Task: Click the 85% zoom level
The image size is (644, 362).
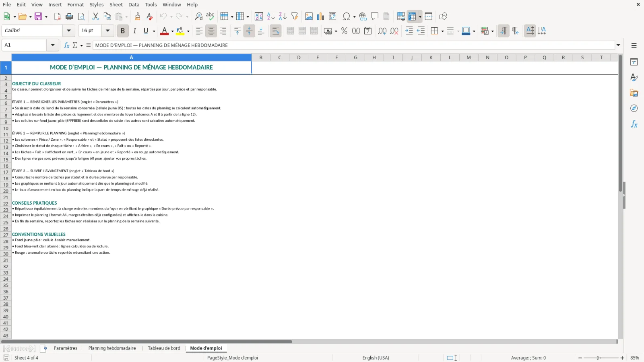Action: click(635, 358)
